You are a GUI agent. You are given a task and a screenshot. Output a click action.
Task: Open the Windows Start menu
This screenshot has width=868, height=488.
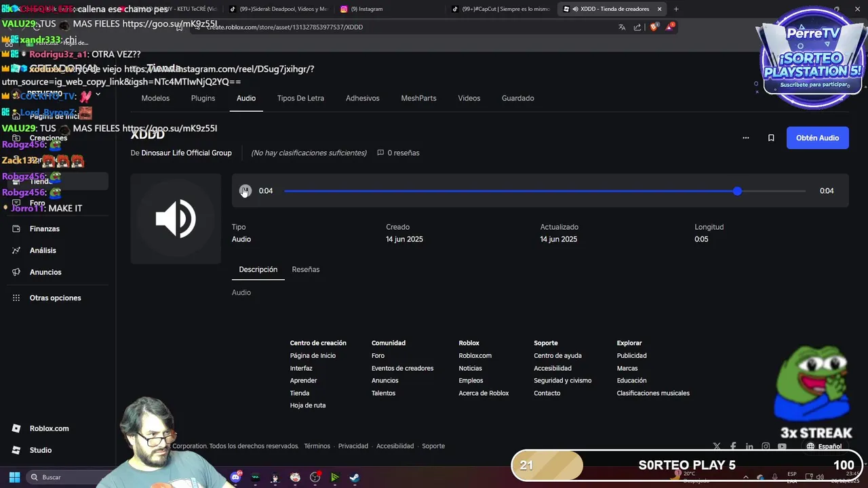pyautogui.click(x=14, y=477)
